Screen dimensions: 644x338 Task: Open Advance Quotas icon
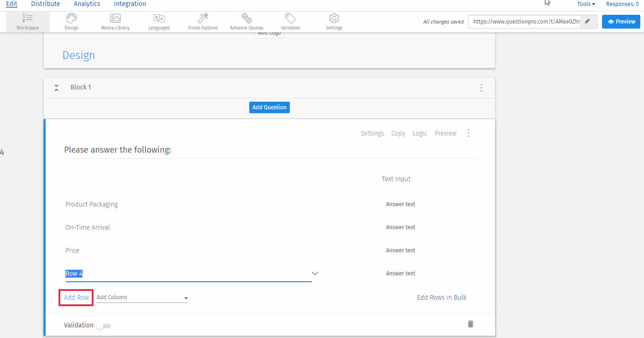click(x=246, y=18)
